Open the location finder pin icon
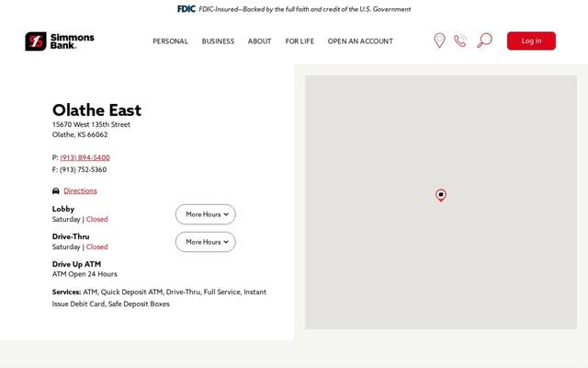This screenshot has width=588, height=368. coord(439,40)
